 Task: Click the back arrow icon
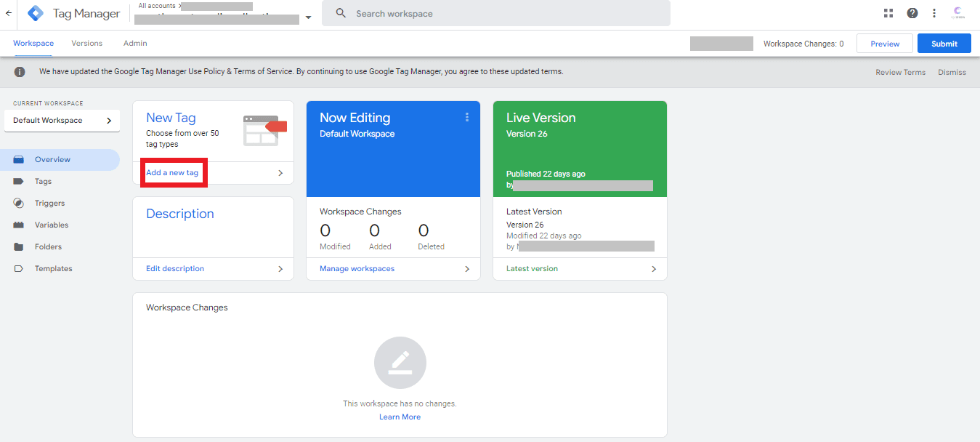[x=9, y=13]
